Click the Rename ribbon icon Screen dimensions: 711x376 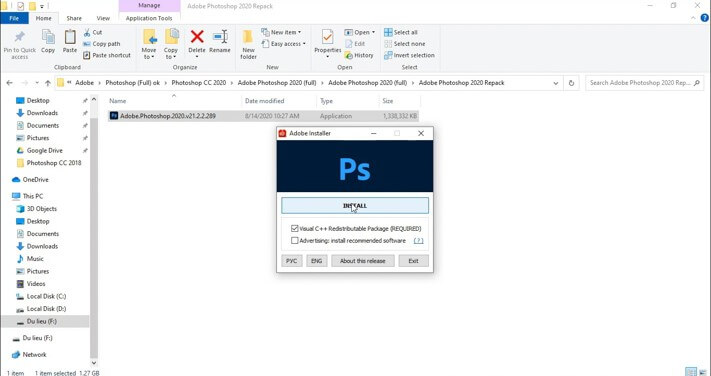point(220,36)
